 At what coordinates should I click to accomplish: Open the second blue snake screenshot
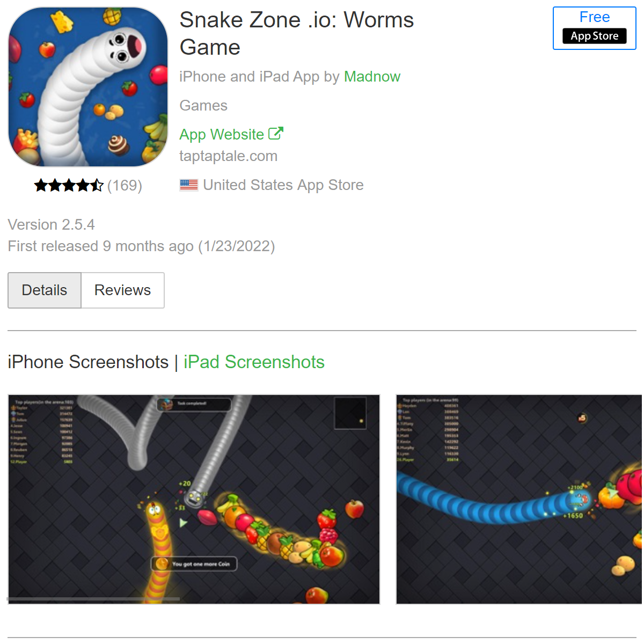[x=519, y=499]
